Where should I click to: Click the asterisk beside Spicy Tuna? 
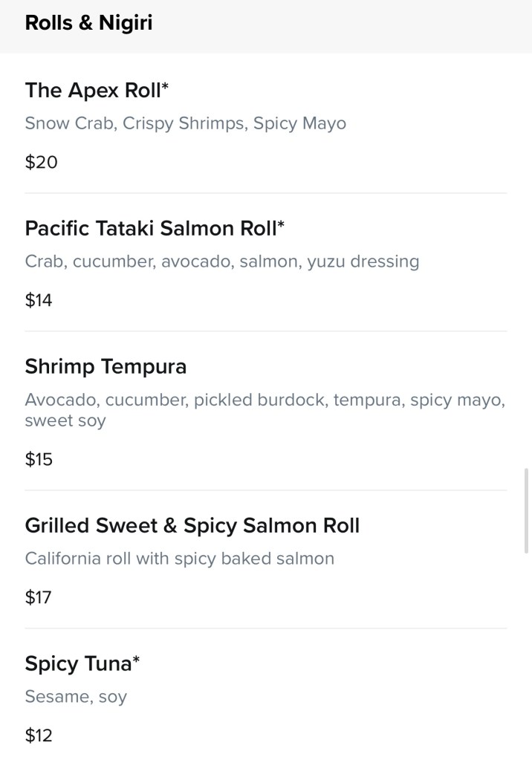136,660
